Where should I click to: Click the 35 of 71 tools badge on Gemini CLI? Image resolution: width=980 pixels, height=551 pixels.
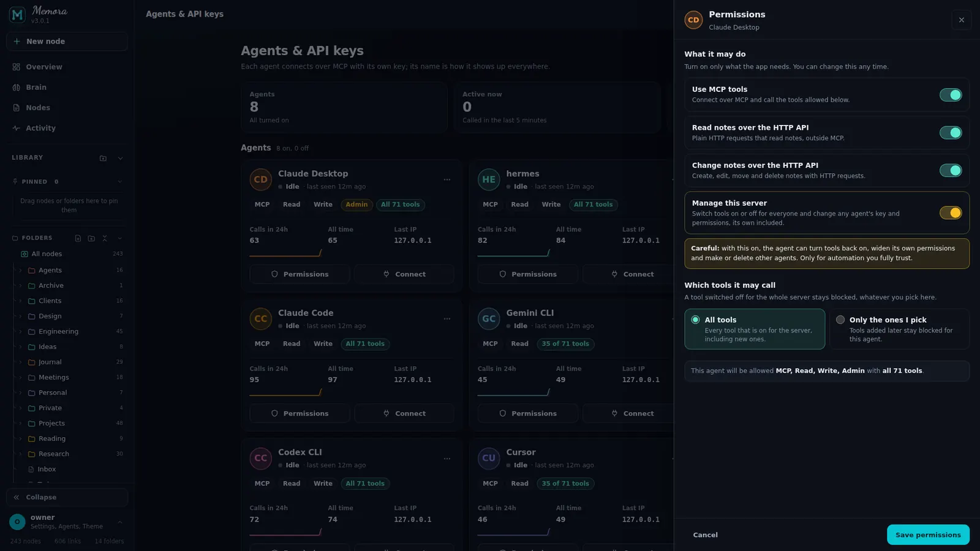[x=565, y=344]
